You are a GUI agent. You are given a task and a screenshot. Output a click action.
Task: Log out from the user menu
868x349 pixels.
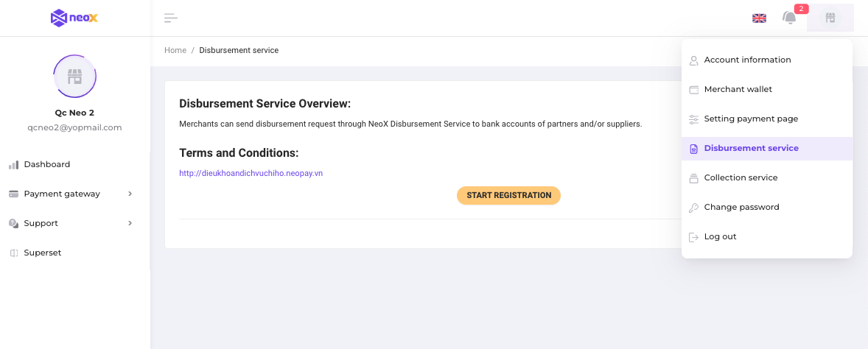[720, 236]
